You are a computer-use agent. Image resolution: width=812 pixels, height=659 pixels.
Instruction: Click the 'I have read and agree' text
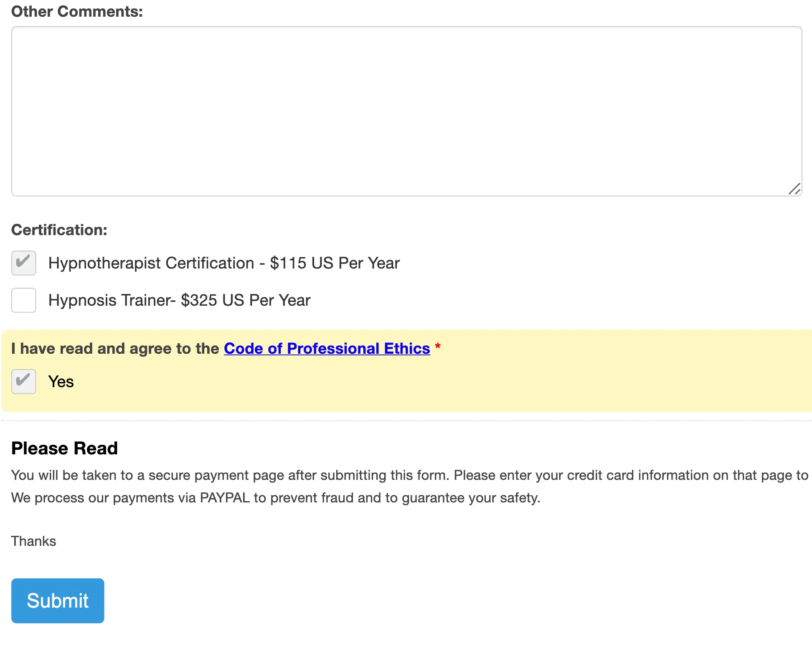tap(115, 349)
